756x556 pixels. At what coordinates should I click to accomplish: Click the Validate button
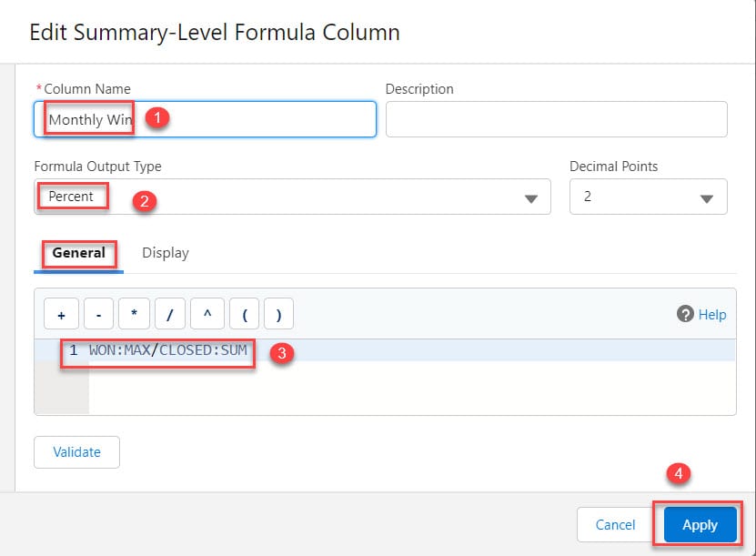tap(76, 452)
